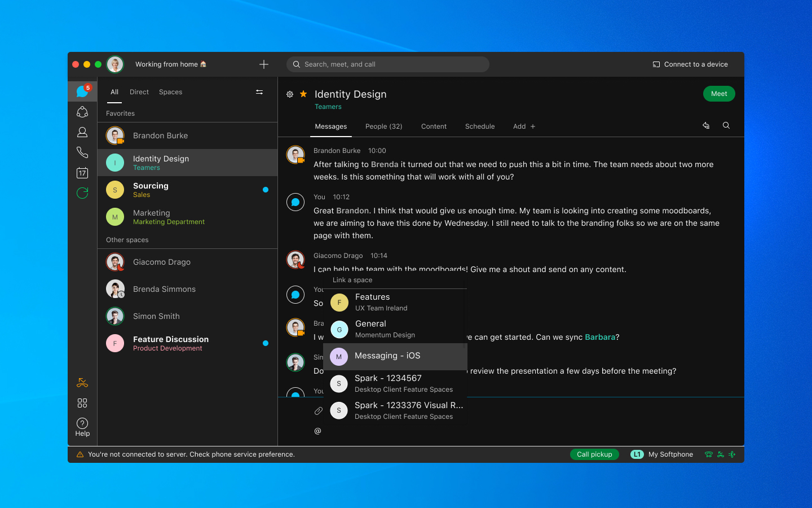This screenshot has width=812, height=508.
Task: Click the Brandon mention in your message
Action: click(x=353, y=211)
